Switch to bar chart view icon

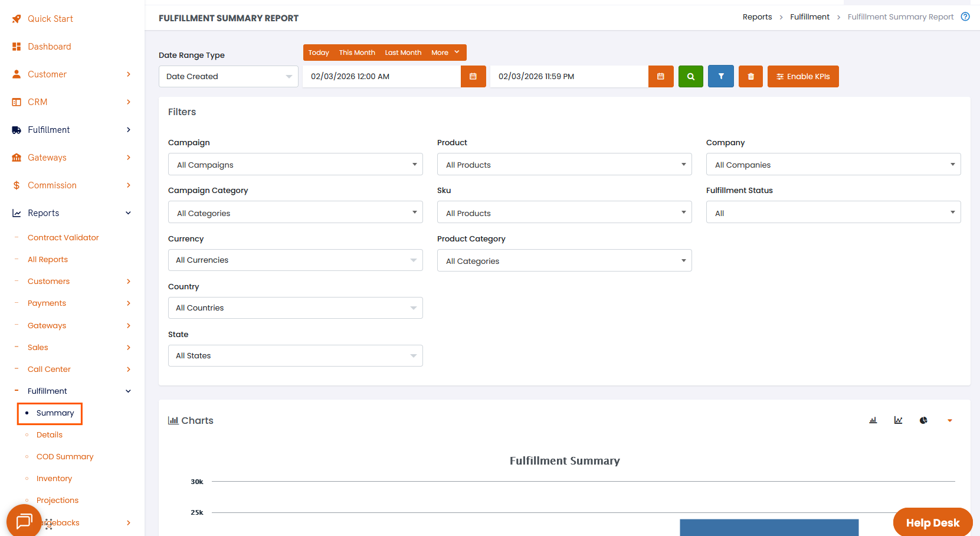tap(873, 420)
